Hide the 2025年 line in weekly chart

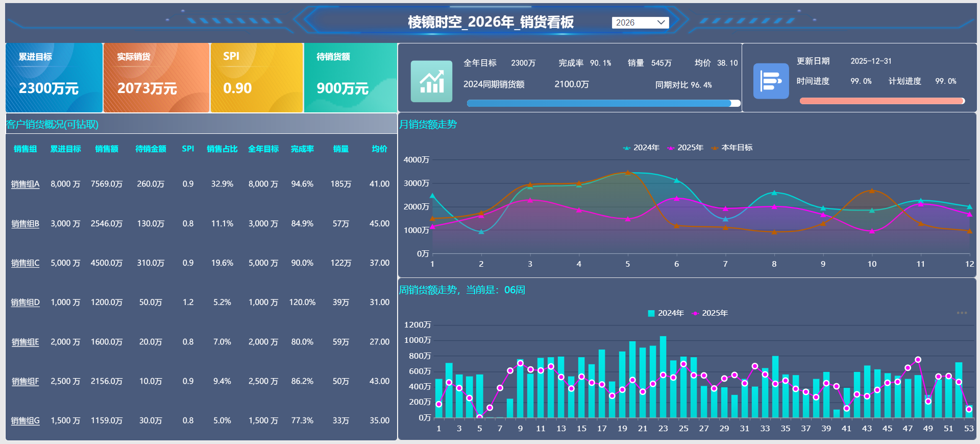tap(709, 313)
